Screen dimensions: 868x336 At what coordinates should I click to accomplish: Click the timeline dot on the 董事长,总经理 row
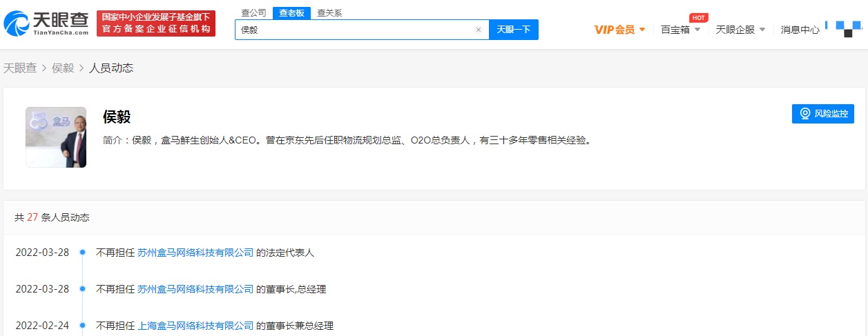(x=82, y=289)
